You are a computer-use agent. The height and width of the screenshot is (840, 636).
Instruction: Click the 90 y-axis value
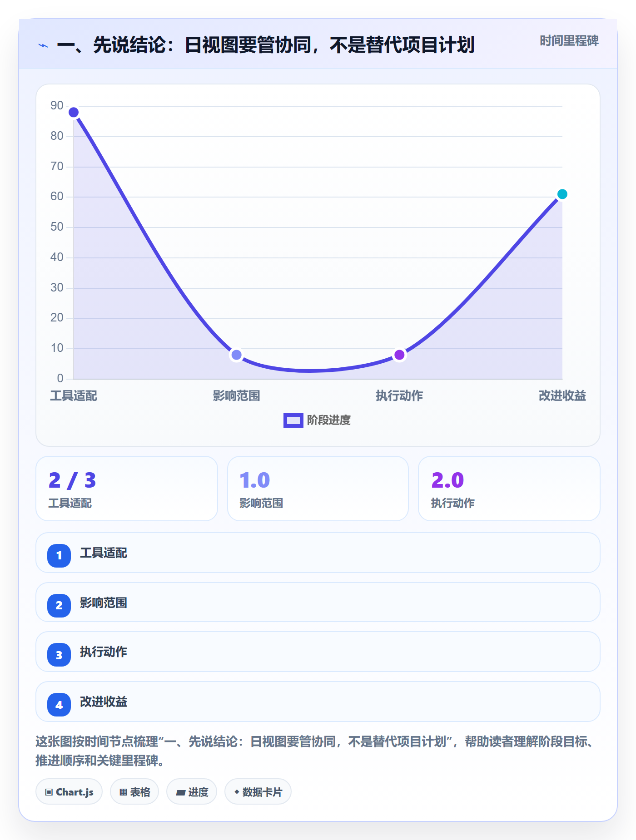57,105
